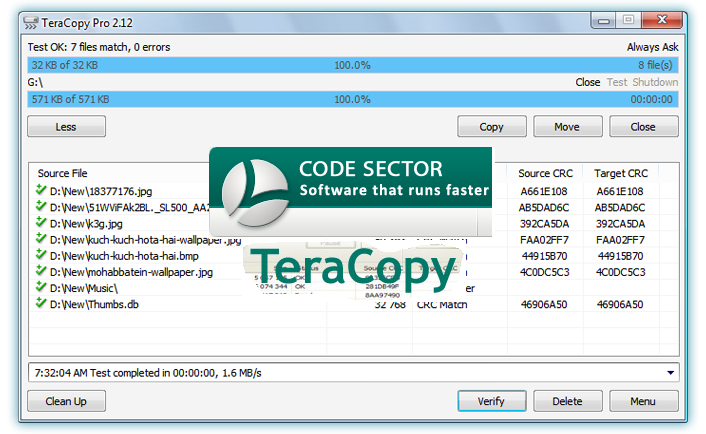The width and height of the screenshot is (706, 434).
Task: Sort by Target CRC column header
Action: tap(621, 173)
